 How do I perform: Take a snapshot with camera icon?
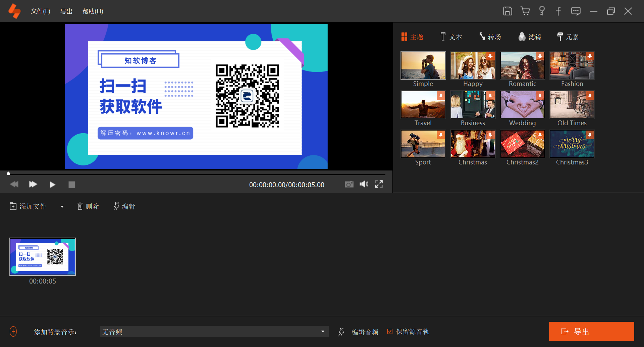pos(349,184)
